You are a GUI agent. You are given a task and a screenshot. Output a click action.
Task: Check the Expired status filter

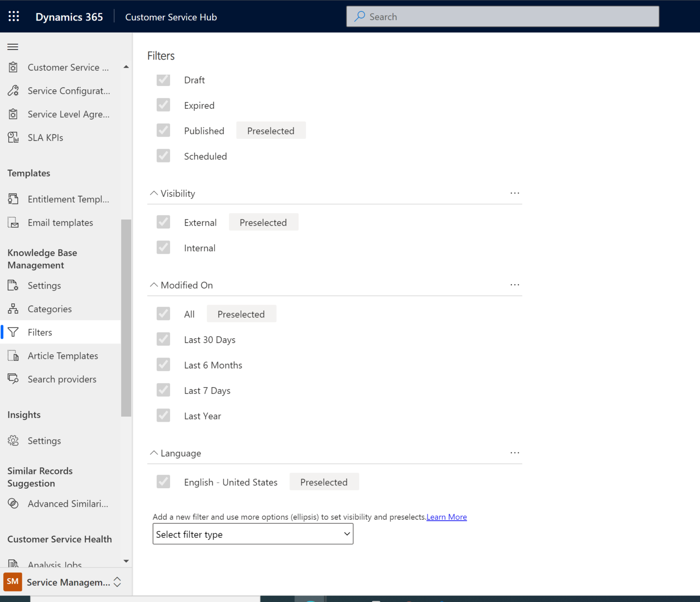coord(163,105)
